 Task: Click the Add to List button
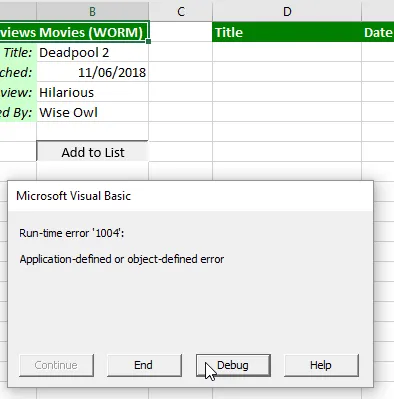click(92, 152)
